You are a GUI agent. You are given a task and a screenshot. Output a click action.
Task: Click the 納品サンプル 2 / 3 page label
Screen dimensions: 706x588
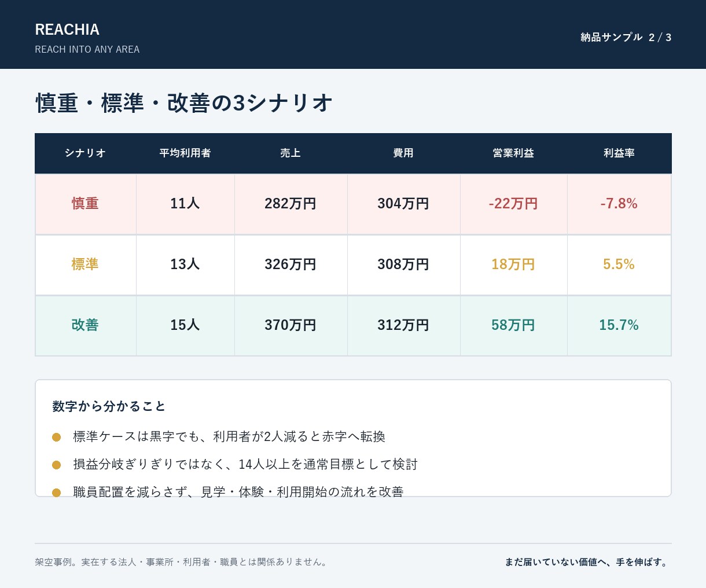coord(626,38)
